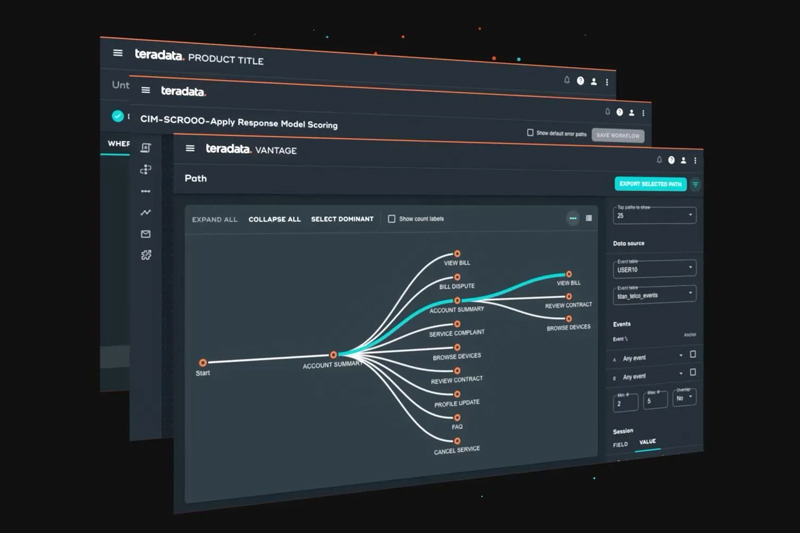Click CANCEL SERVICE node
The width and height of the screenshot is (800, 533).
click(x=457, y=441)
